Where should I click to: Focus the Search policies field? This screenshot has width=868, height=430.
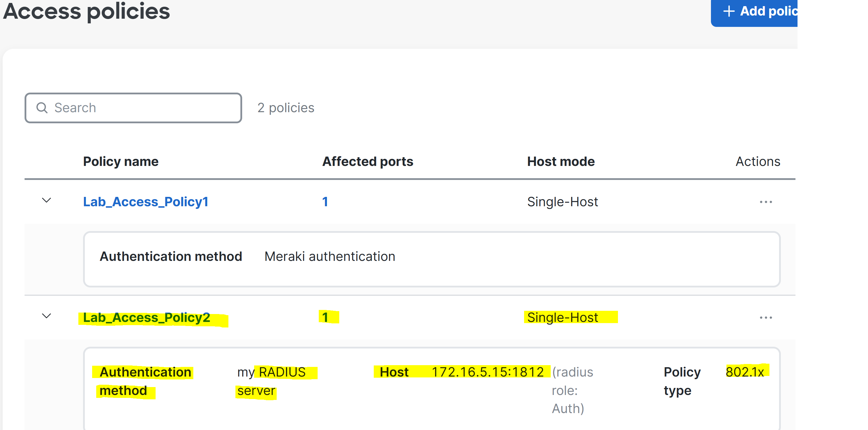(x=133, y=108)
